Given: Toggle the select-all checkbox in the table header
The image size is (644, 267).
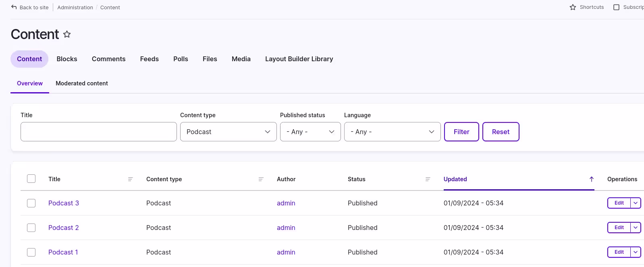Looking at the screenshot, I should (x=31, y=179).
